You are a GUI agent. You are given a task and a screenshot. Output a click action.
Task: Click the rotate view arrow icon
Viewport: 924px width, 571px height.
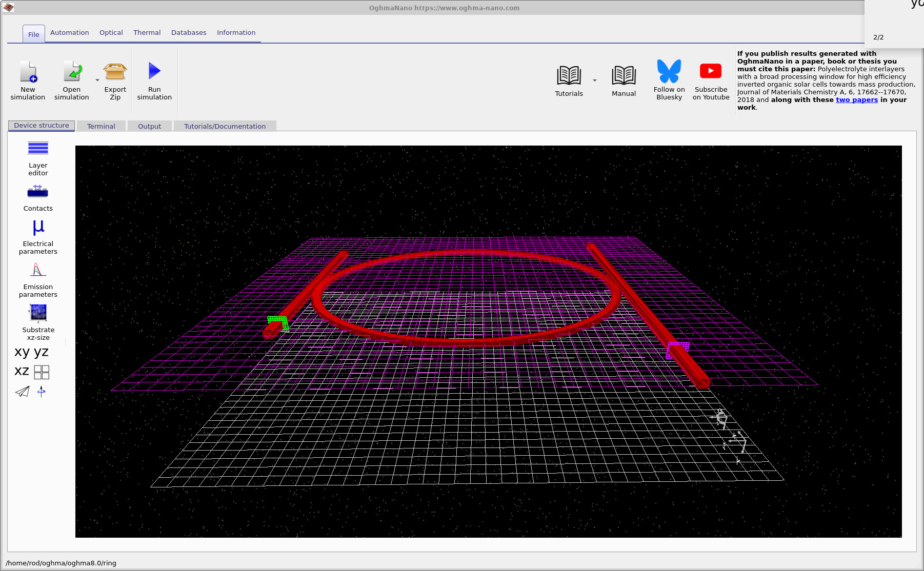coord(42,392)
